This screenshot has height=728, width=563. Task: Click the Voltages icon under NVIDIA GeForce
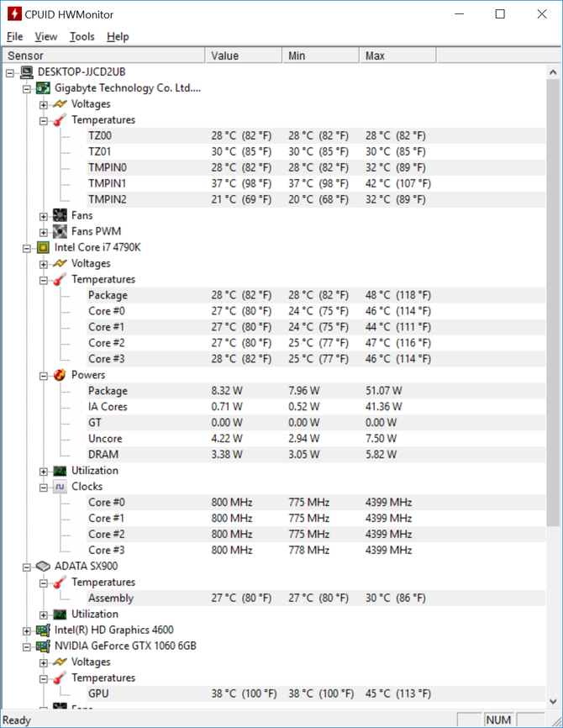pos(60,662)
